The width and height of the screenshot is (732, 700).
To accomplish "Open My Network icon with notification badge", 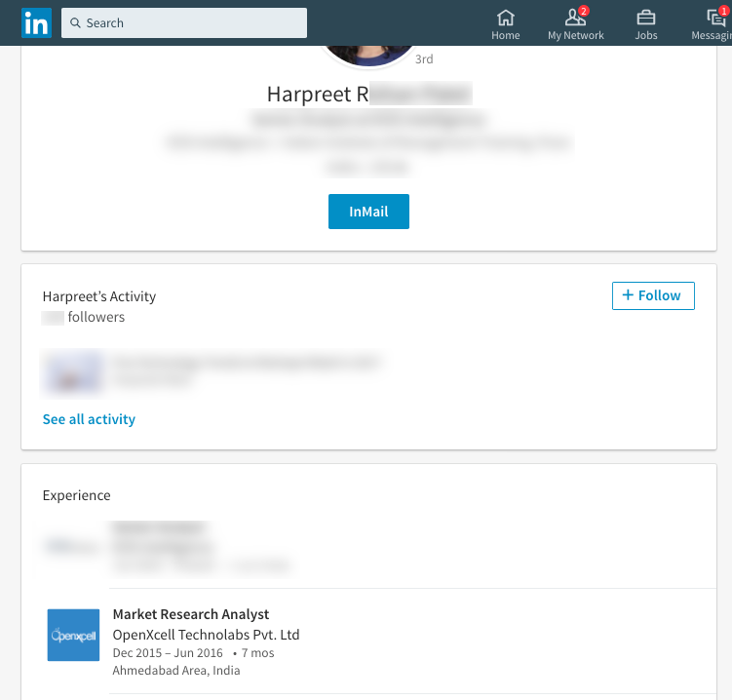I will coord(576,18).
